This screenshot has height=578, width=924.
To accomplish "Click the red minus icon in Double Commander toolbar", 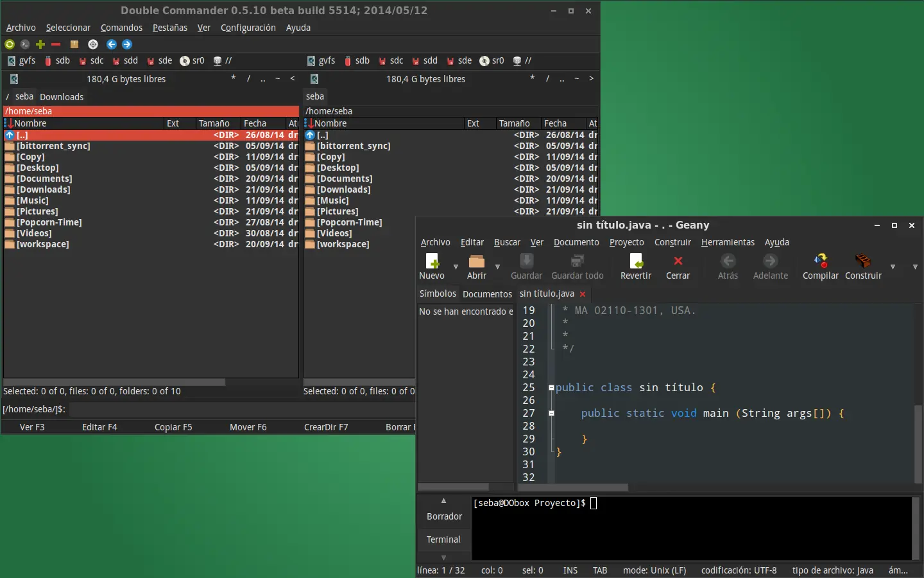I will click(x=56, y=44).
